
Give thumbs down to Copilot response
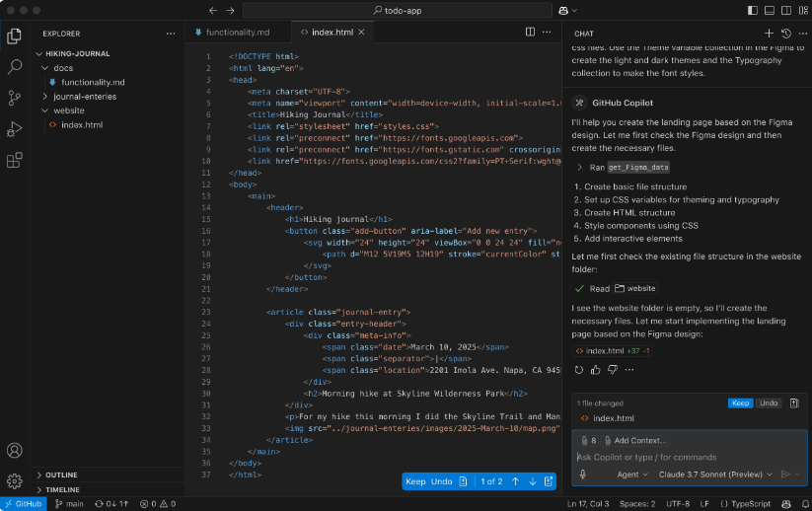tap(613, 370)
